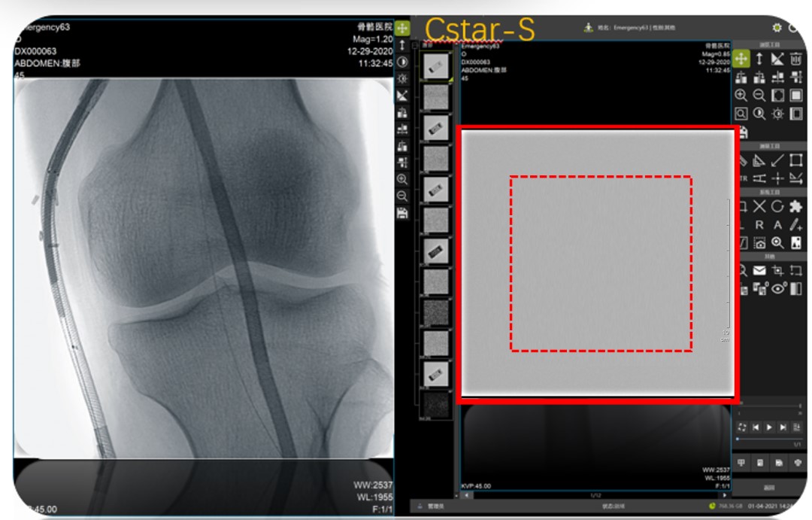Click the puzzle piece icon
Image resolution: width=812 pixels, height=520 pixels.
pyautogui.click(x=796, y=206)
